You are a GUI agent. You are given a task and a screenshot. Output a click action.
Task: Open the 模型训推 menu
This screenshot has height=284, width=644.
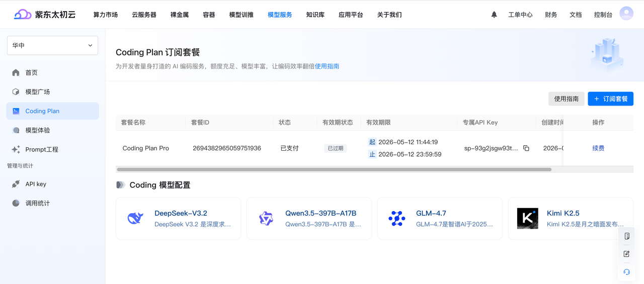(242, 15)
